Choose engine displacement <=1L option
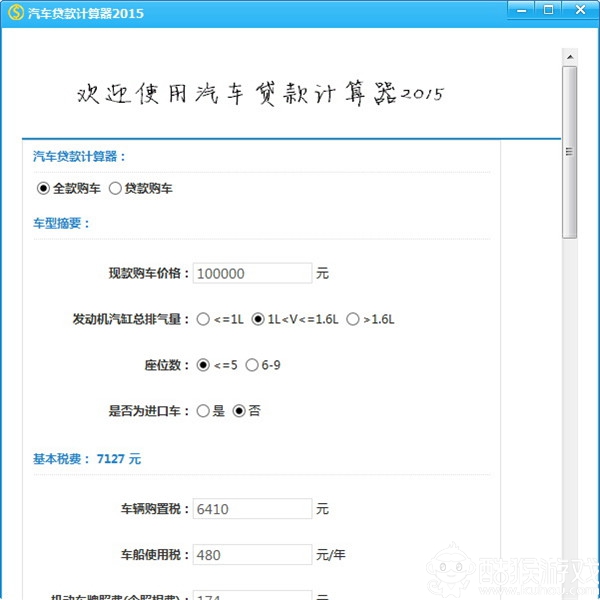This screenshot has width=600, height=600. point(203,319)
